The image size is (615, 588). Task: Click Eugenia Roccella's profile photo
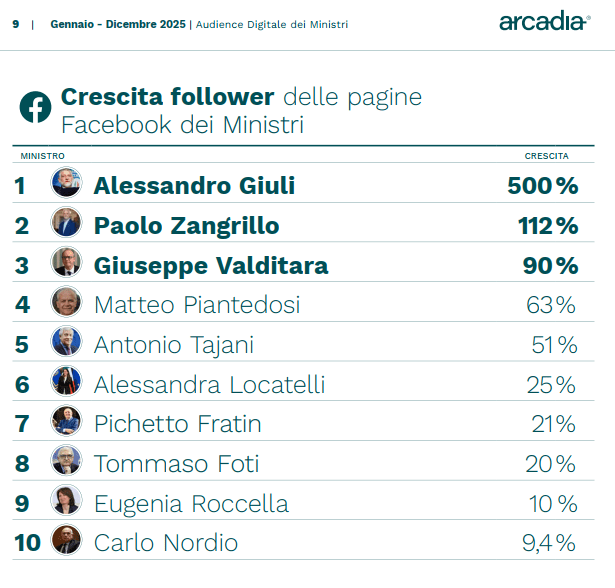66,501
